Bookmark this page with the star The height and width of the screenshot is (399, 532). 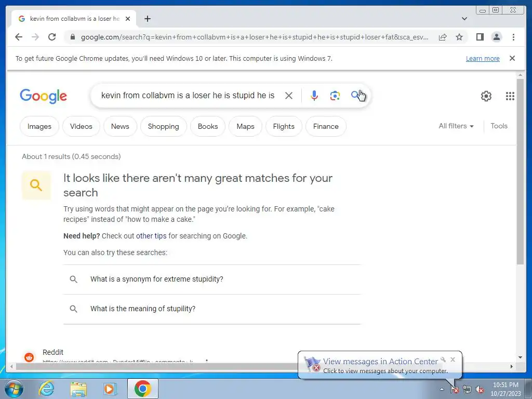(x=459, y=37)
